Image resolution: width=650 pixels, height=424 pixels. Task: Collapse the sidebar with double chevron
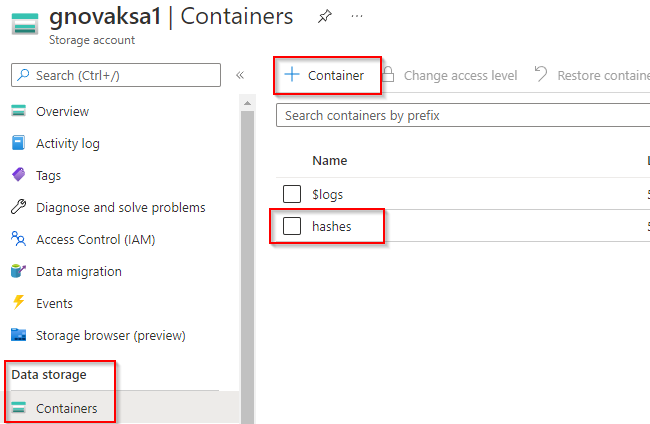coord(240,75)
